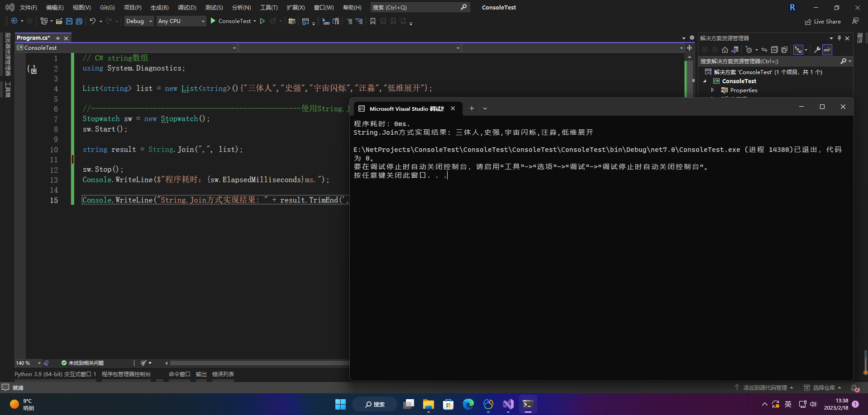
Task: Open the 视图(V) menu
Action: click(x=82, y=8)
